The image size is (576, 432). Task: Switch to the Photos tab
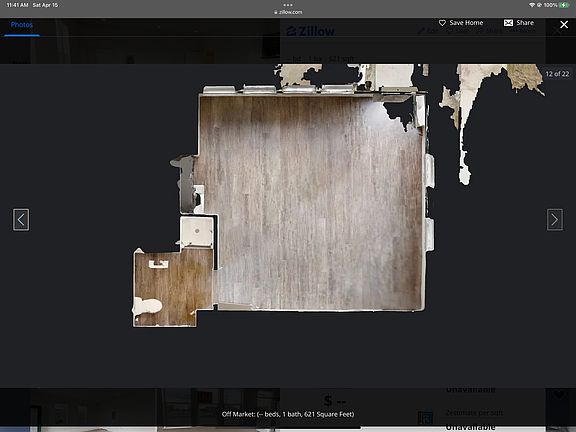(x=22, y=25)
